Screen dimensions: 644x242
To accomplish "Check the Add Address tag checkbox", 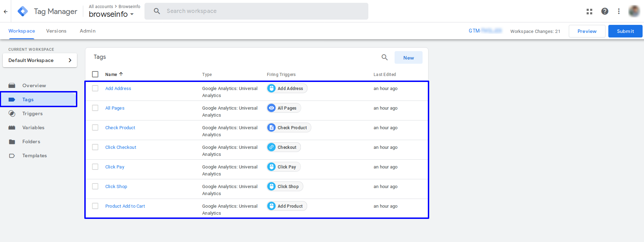I will (95, 88).
